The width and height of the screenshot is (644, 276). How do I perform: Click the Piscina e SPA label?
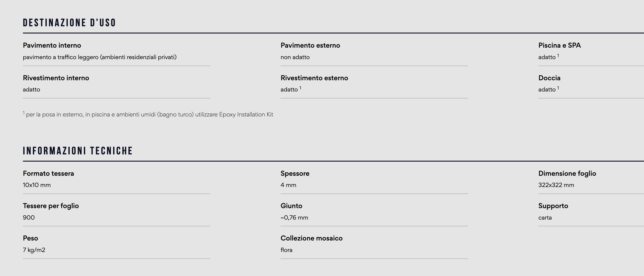click(559, 45)
